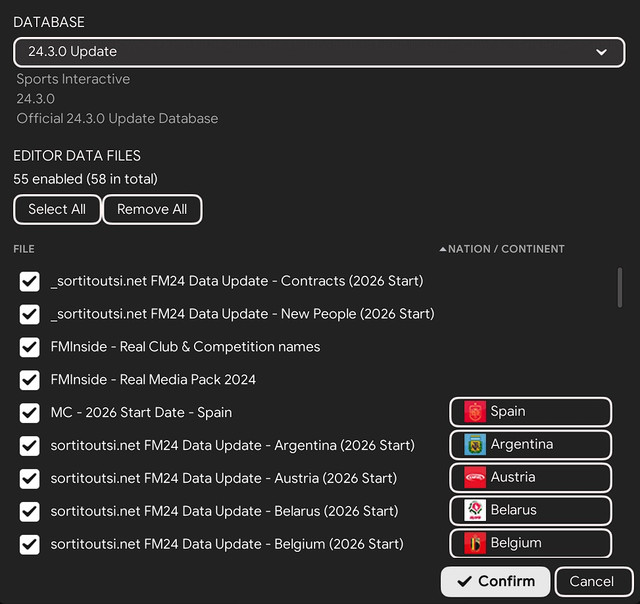The height and width of the screenshot is (604, 640).
Task: Select the Belarus (2026 Start) file name
Action: point(224,511)
